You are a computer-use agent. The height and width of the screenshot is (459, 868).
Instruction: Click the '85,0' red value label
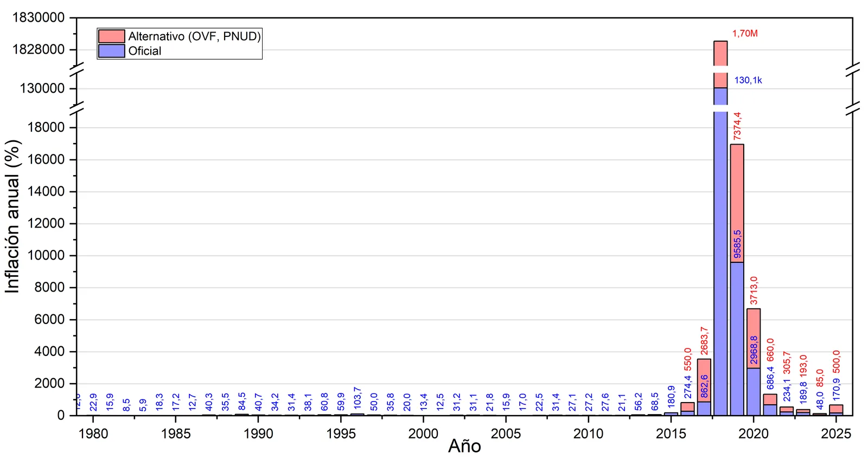pyautogui.click(x=820, y=379)
